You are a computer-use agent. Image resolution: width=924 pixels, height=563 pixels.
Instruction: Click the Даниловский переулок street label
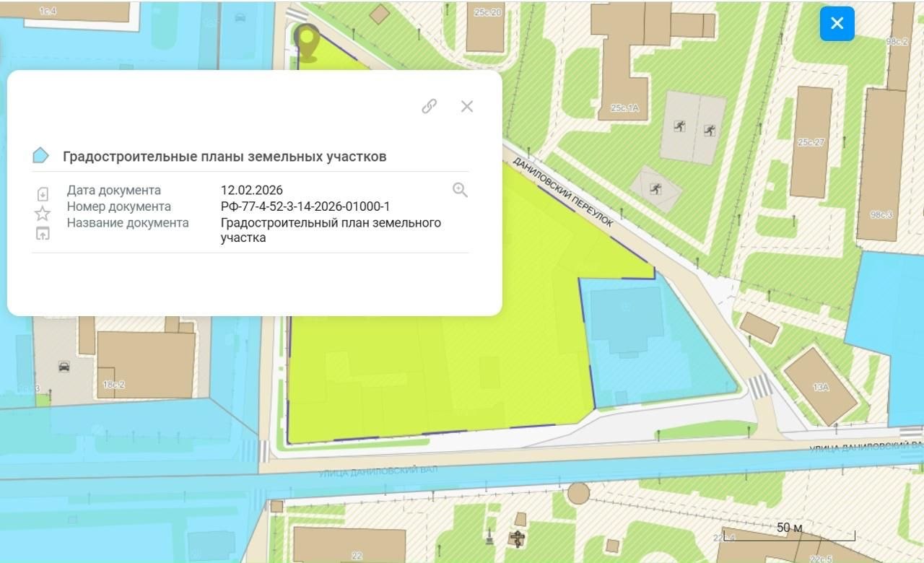(563, 192)
